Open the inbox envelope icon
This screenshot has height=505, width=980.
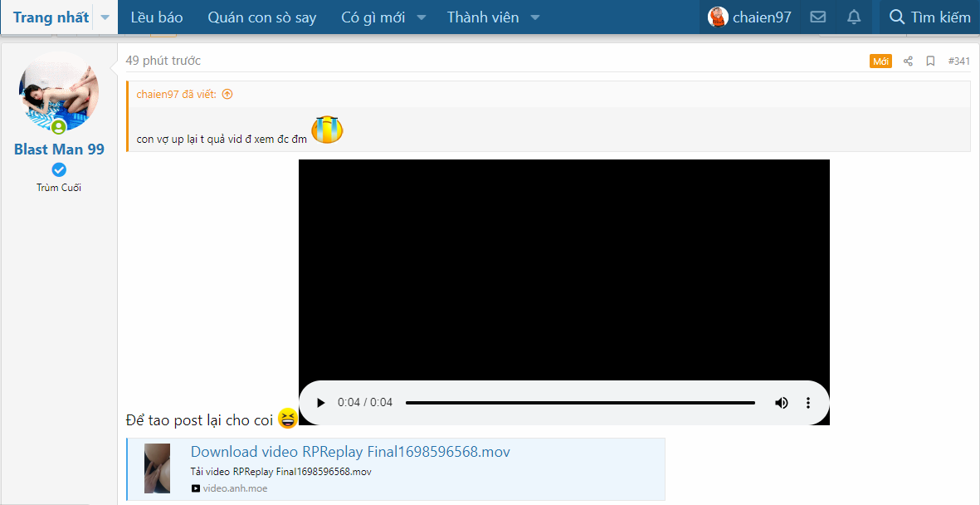tap(817, 17)
